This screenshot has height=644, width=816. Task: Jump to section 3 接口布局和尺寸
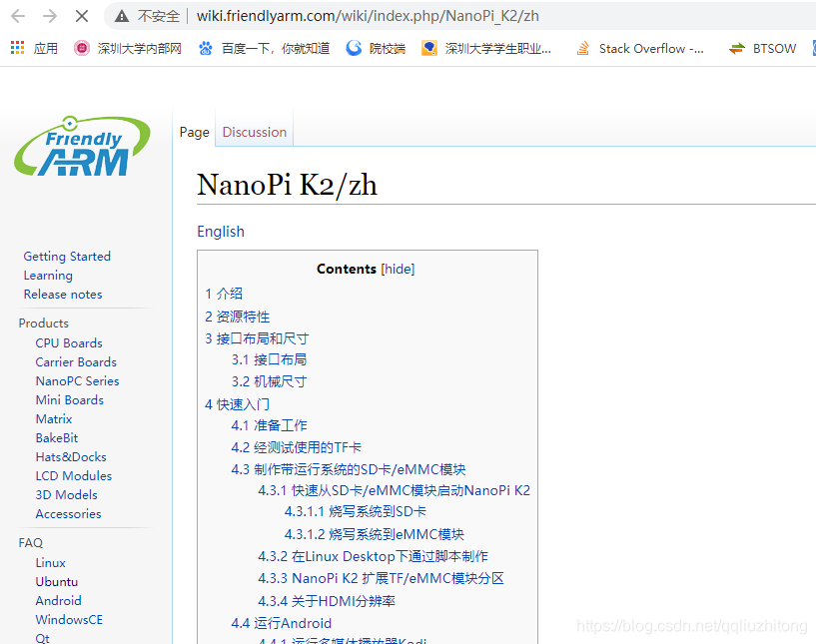click(257, 338)
